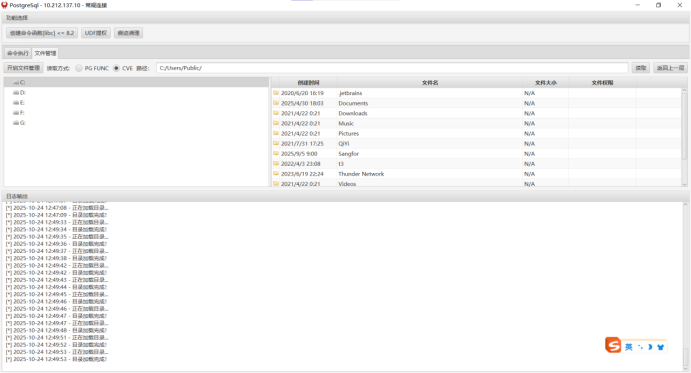Click the file list vertical scrollbar

(684, 128)
